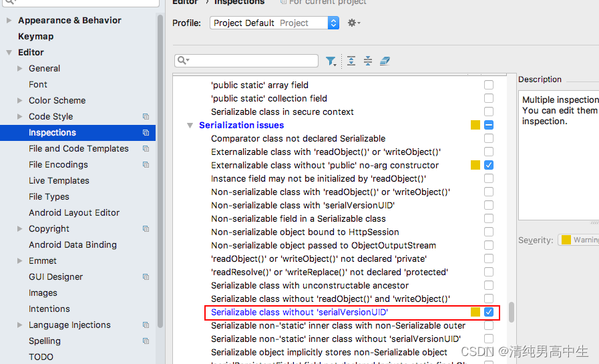Open Keymap settings page
Screen dimensions: 599x364
point(36,36)
